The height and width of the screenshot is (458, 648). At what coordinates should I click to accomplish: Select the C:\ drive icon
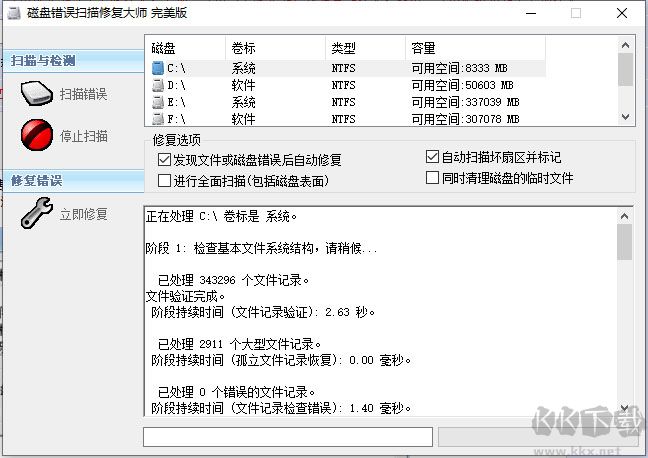(158, 68)
